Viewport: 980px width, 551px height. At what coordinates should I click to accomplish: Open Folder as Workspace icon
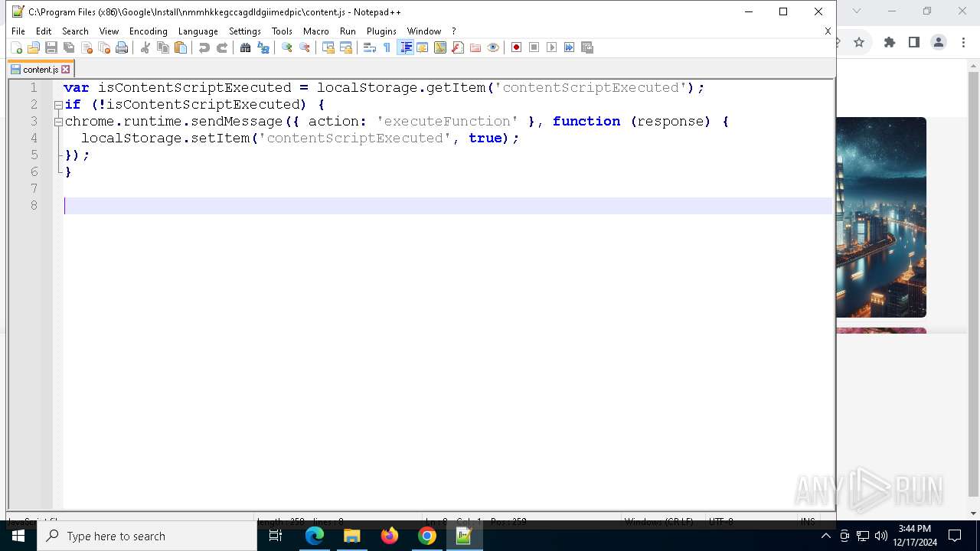point(475,47)
